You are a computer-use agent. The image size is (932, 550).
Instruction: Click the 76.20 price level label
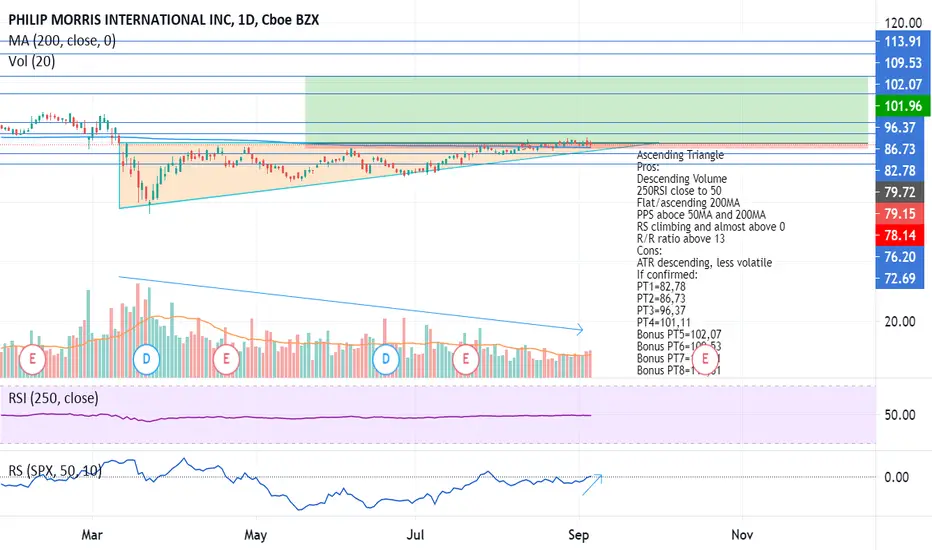coord(900,256)
